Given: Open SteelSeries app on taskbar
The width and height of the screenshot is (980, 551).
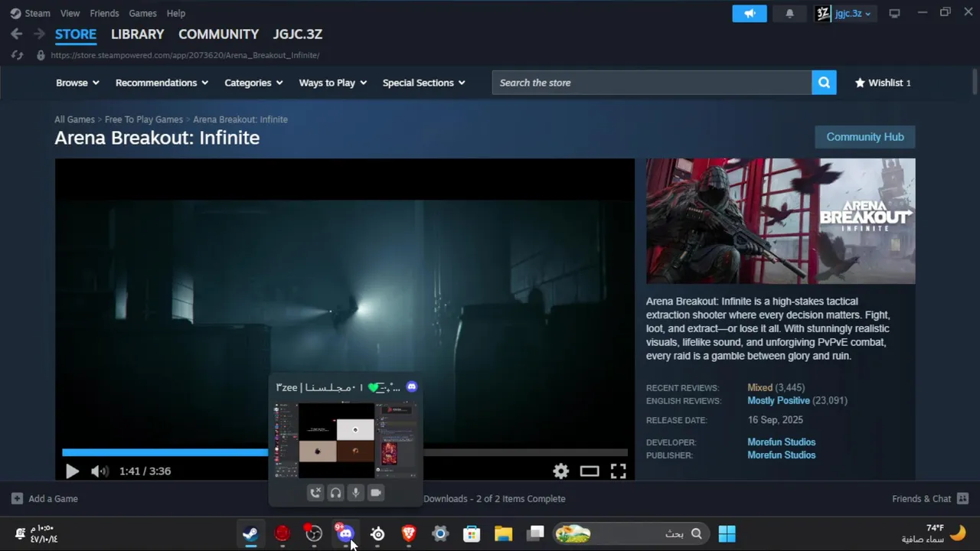Looking at the screenshot, I should coord(377,533).
